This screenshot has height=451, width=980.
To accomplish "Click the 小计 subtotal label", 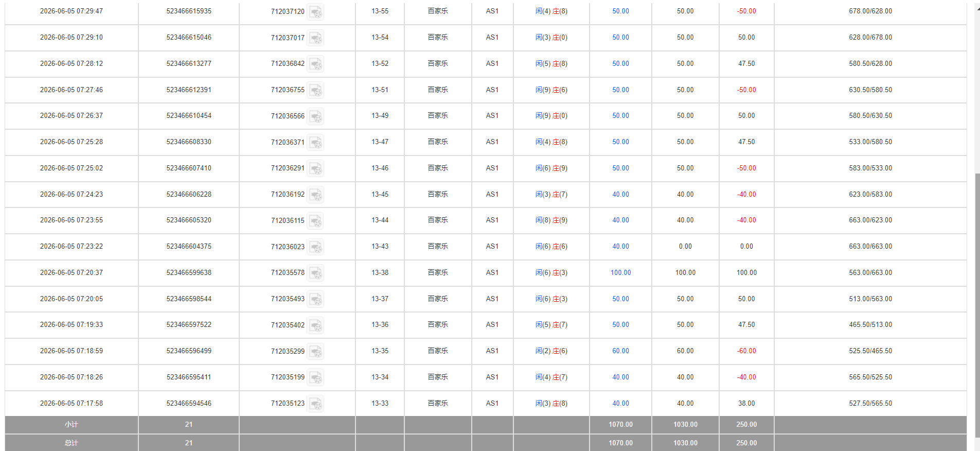I will pos(72,424).
